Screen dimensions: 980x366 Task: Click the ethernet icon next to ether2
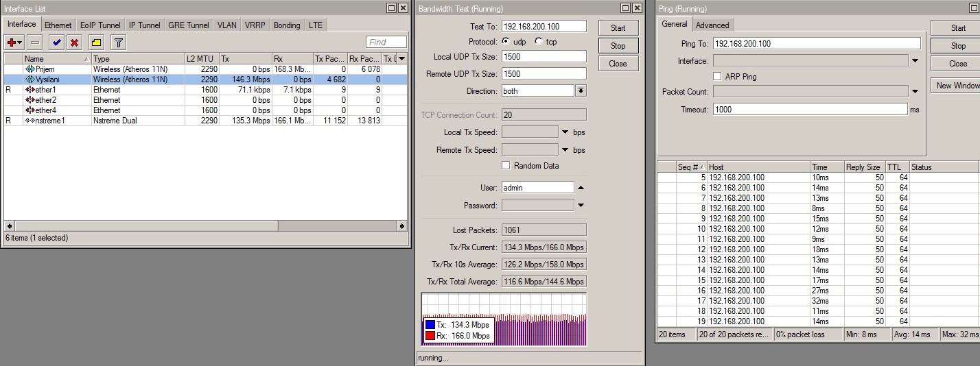pos(30,100)
